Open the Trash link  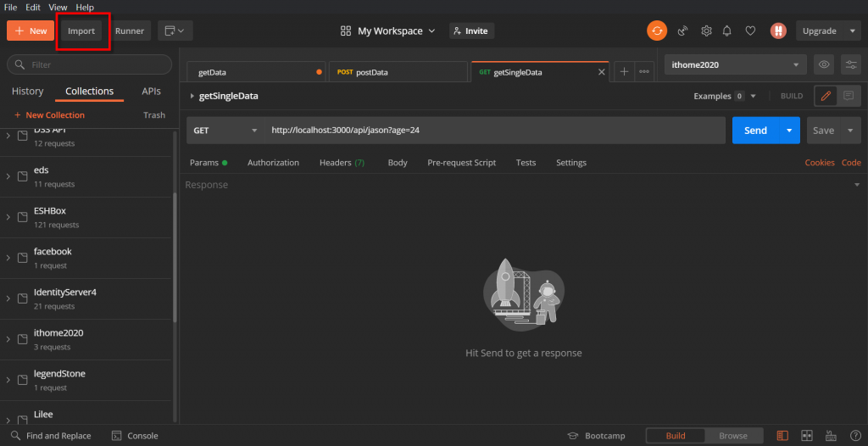154,115
